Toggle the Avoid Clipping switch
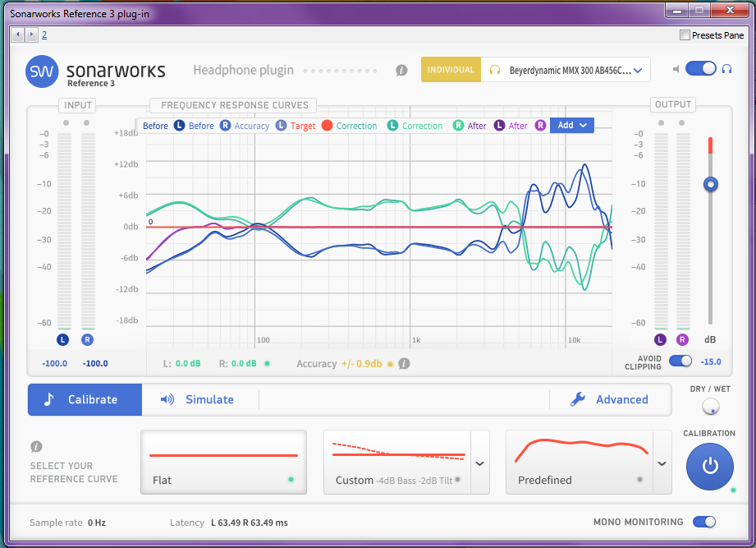 click(680, 361)
